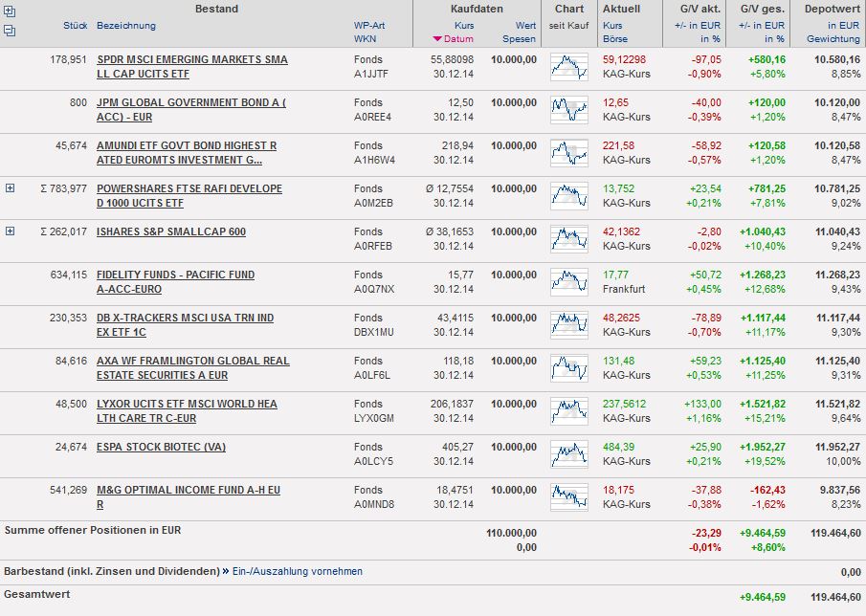Open the JPM Global Government Bond mini chart
866x616 pixels.
[569, 110]
